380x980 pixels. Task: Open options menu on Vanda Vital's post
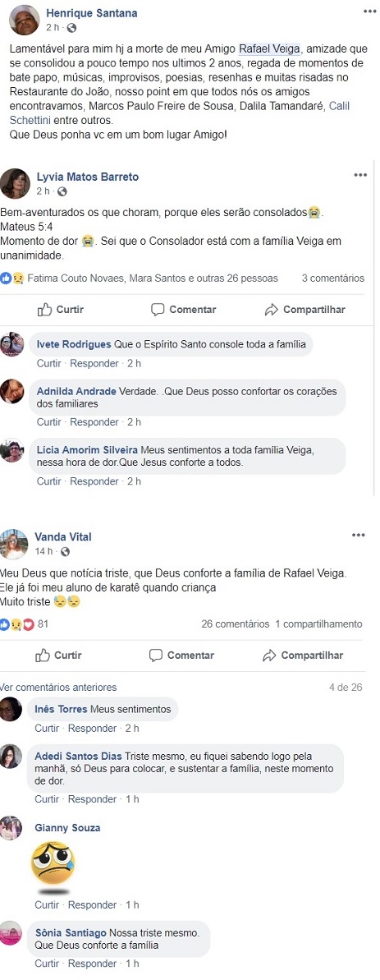[358, 535]
